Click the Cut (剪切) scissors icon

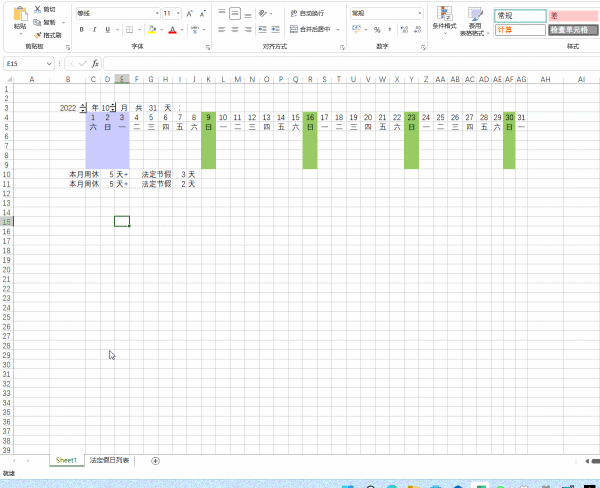point(38,9)
